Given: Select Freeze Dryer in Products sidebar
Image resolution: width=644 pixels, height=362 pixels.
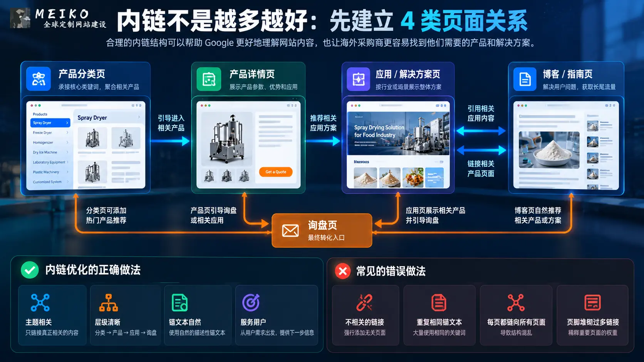Looking at the screenshot, I should 50,133.
